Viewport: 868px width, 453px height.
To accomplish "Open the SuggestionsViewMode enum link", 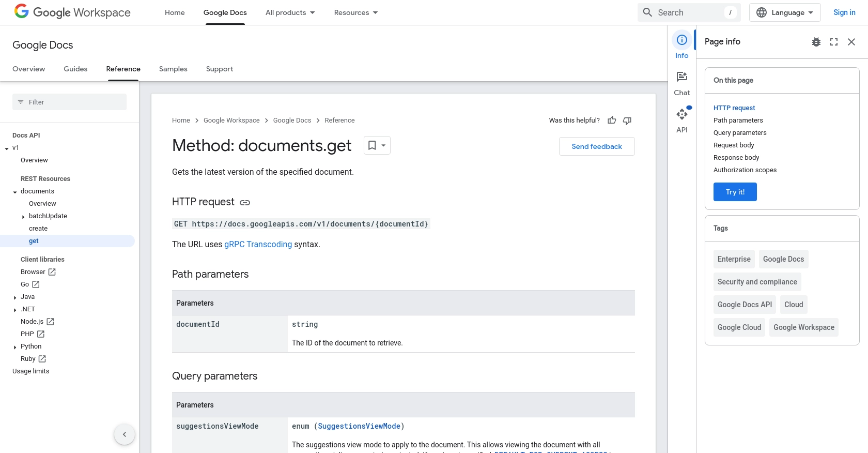I will click(359, 426).
